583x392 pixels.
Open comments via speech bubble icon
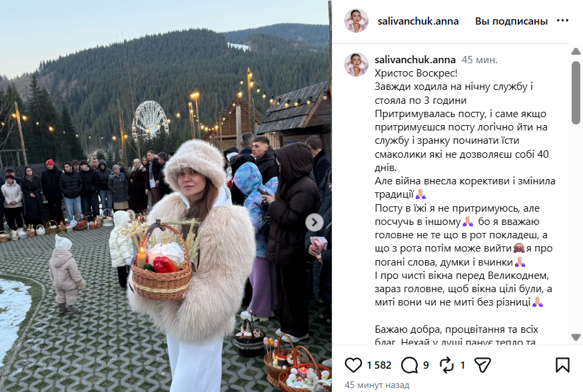[409, 365]
